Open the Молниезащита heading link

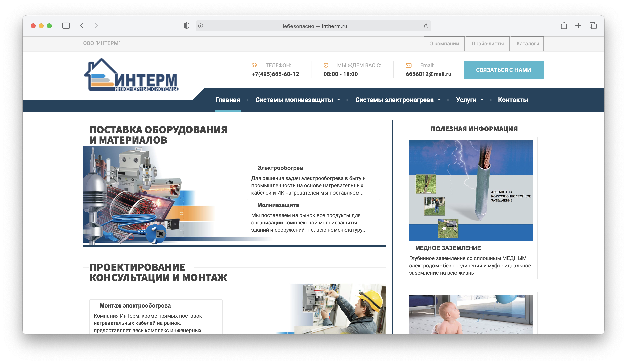(x=278, y=205)
